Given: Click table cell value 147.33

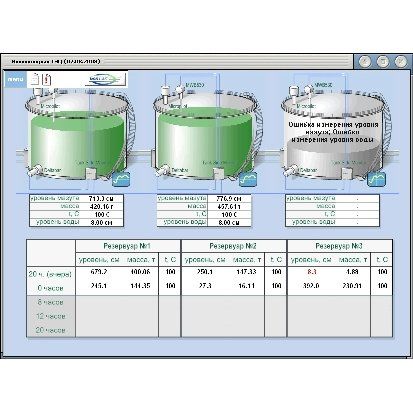Looking at the screenshot, I should click(x=246, y=272).
